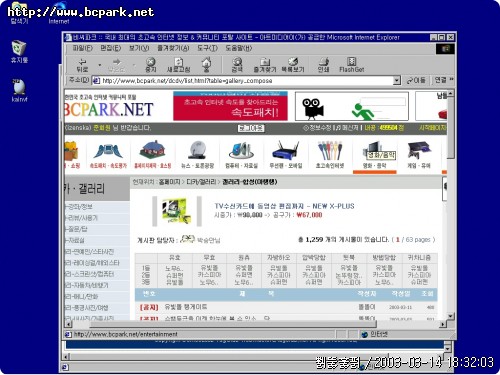Screen dimensions: 500x375
Task: Expand the Back button history dropdown arrow
Action: click(100, 65)
